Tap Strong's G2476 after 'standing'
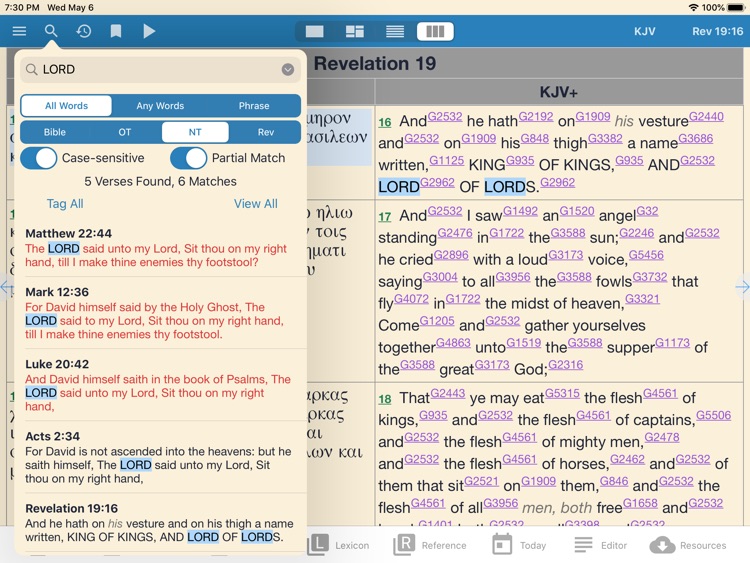This screenshot has height=563, width=750. [455, 233]
